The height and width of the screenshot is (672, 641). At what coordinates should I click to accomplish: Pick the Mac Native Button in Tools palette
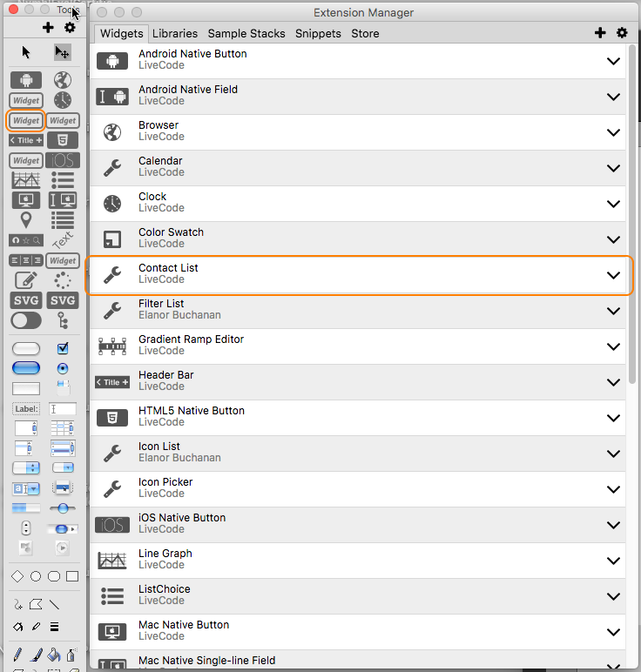click(x=26, y=200)
